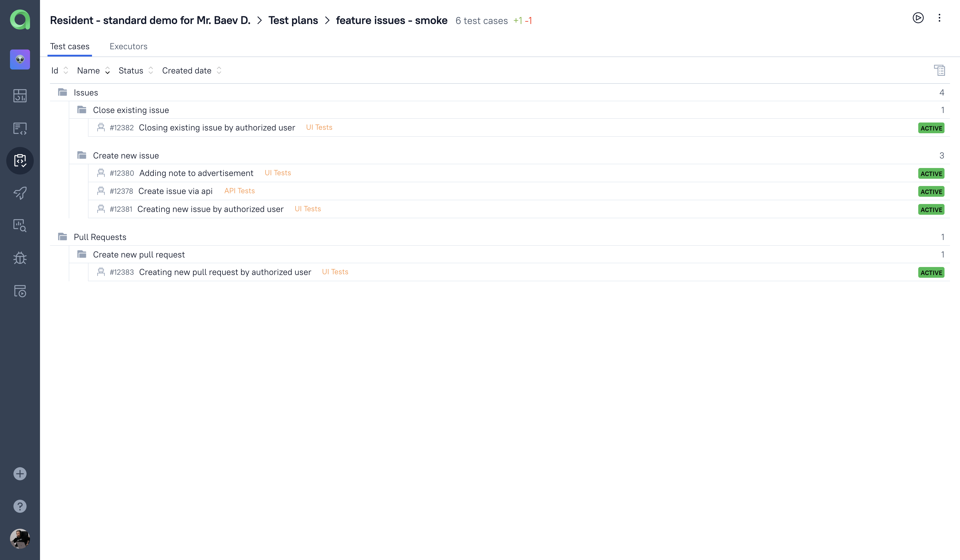The width and height of the screenshot is (960, 560).
Task: Click the rocket/launch feature icon
Action: tap(20, 193)
